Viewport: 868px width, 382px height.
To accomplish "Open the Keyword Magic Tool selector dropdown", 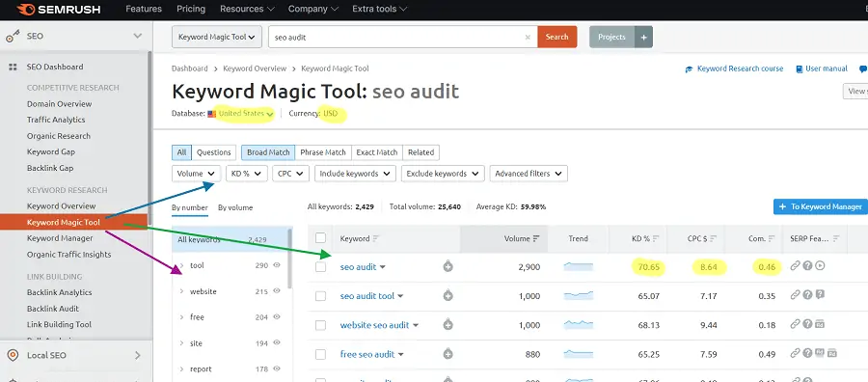I will coord(216,37).
